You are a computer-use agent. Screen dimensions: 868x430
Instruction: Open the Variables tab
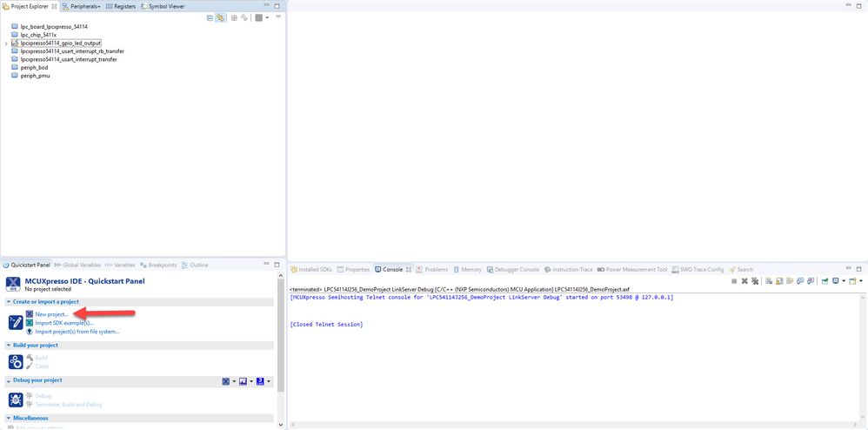120,265
